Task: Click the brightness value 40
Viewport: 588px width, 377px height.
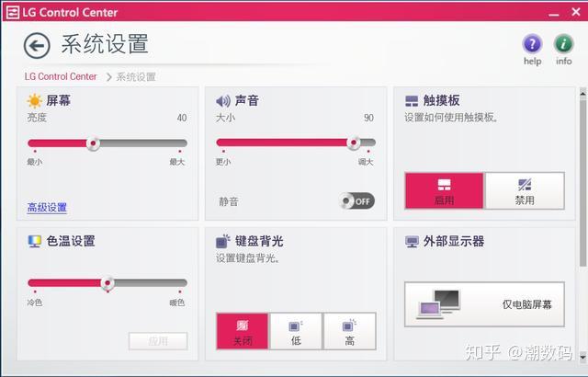Action: [x=182, y=118]
